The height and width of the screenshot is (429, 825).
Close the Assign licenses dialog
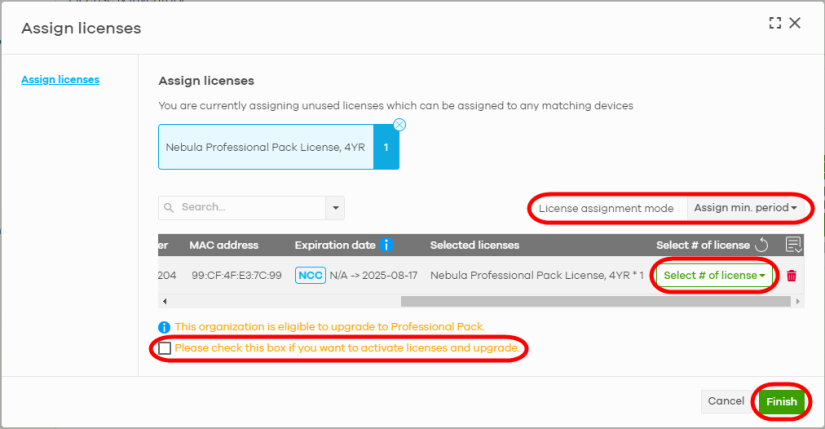click(x=796, y=23)
